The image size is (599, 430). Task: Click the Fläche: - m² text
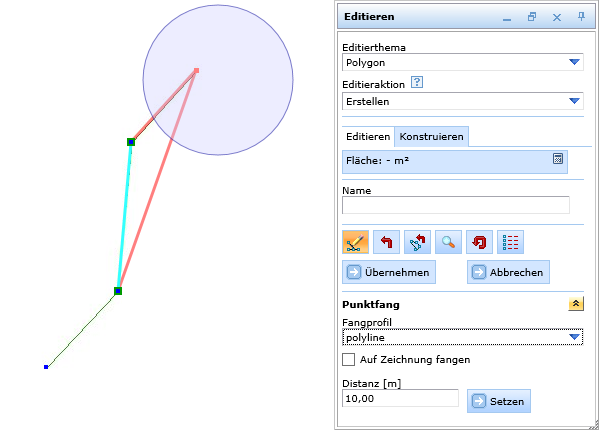click(377, 161)
